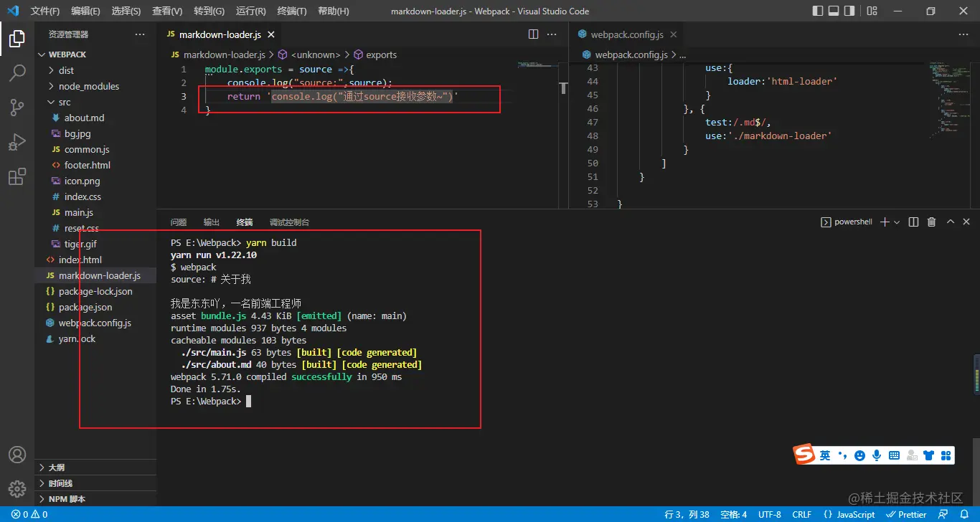Click 空格: 4 indentation setting
This screenshot has height=522, width=980.
734,514
